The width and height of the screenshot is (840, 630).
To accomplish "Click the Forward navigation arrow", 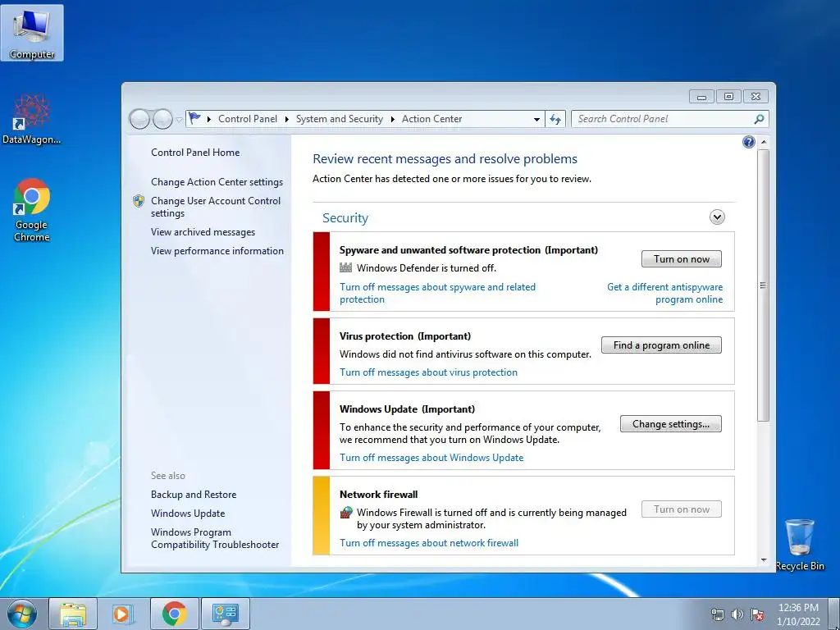I will click(162, 119).
